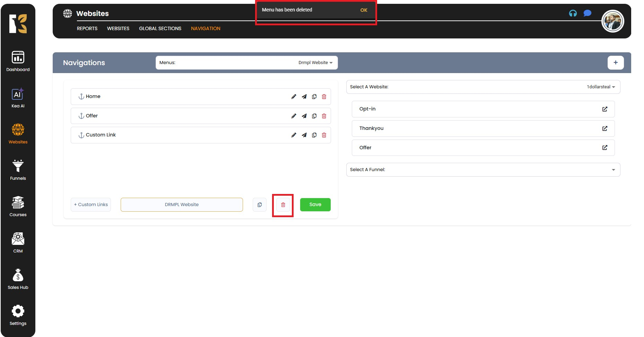Viewport: 644px width, 337px height.
Task: Click the pencil edit icon for Home
Action: (294, 97)
